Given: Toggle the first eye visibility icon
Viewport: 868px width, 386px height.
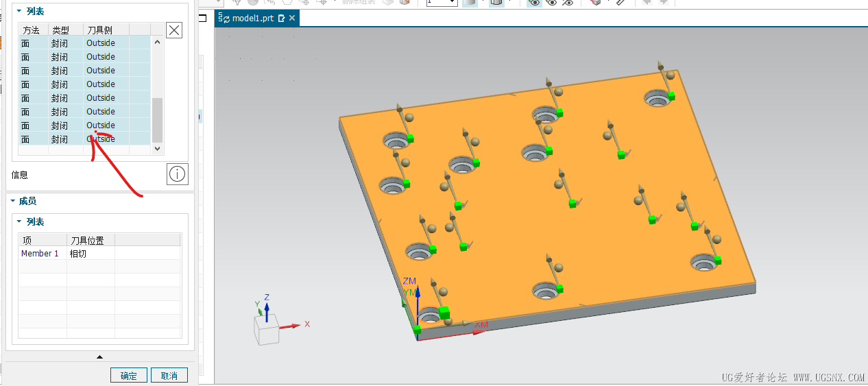Looking at the screenshot, I should [x=534, y=3].
